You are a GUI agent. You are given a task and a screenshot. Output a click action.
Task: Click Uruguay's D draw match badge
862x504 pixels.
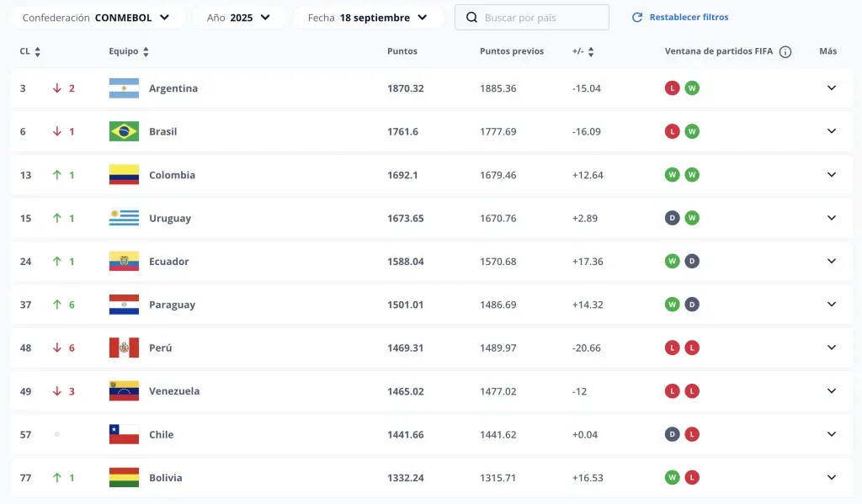click(x=672, y=218)
